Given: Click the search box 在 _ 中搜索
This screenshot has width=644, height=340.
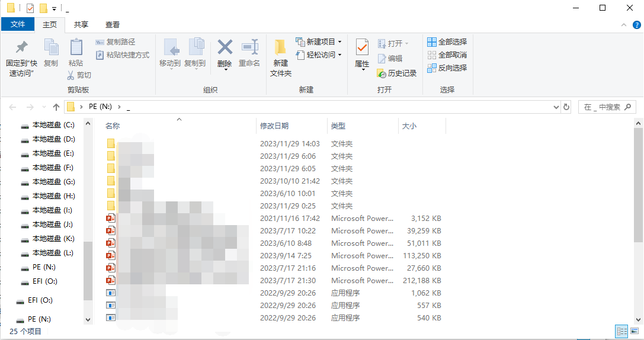Looking at the screenshot, I should pos(601,107).
